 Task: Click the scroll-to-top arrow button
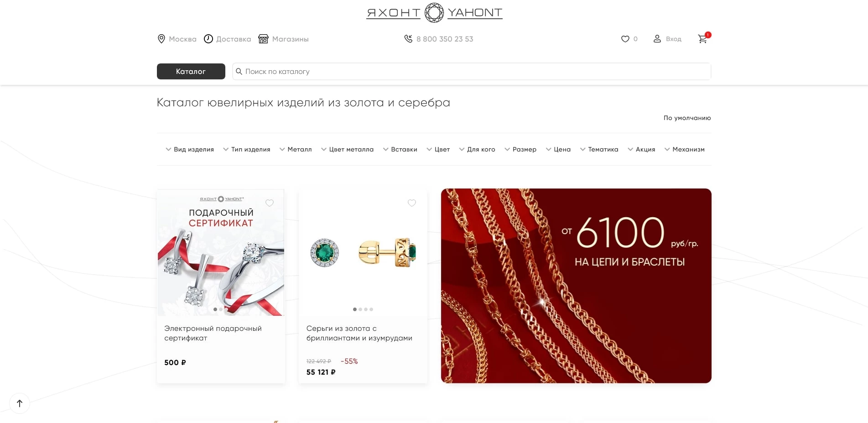(x=20, y=403)
